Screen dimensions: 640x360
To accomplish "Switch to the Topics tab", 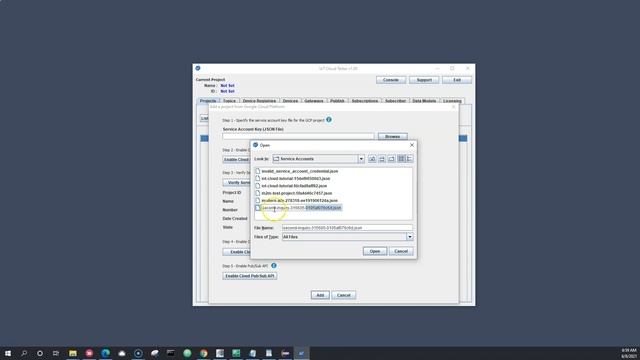I will click(229, 101).
